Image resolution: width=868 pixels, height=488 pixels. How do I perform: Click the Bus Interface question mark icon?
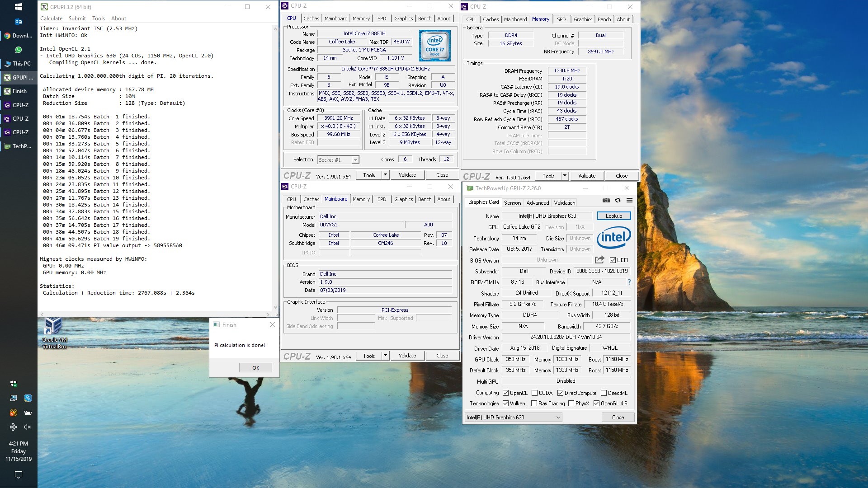629,282
